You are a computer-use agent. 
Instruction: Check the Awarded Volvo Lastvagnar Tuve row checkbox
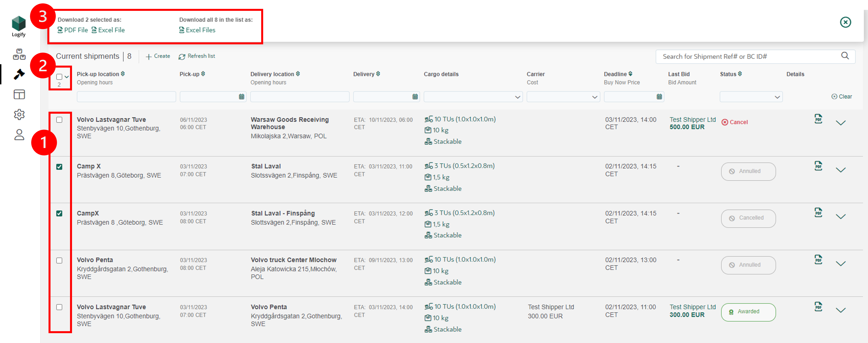click(59, 307)
